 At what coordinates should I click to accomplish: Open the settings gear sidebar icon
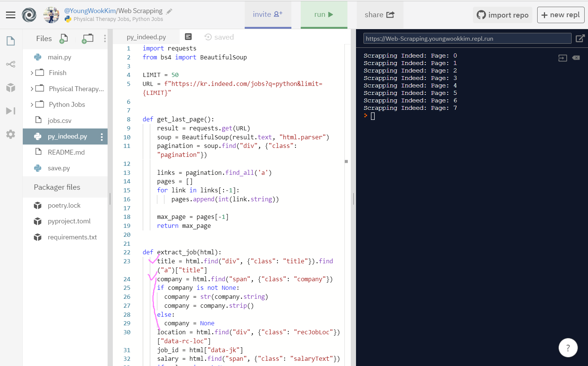click(11, 134)
